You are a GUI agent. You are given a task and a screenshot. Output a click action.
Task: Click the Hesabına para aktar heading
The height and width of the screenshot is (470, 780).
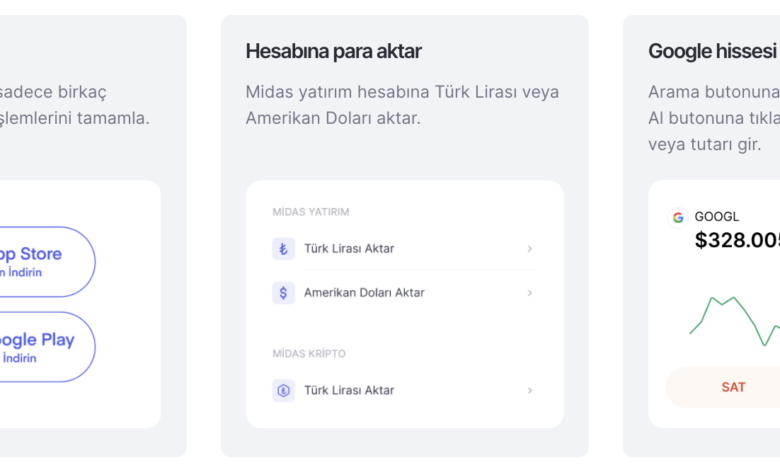tap(334, 51)
